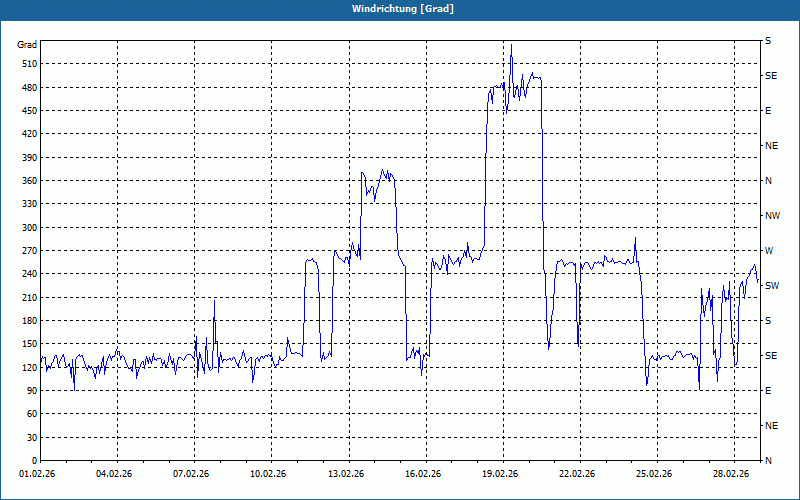Click the 360 y-axis value
This screenshot has height=500, width=800.
[x=30, y=181]
